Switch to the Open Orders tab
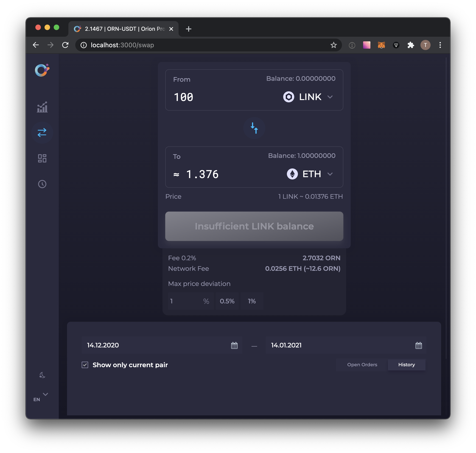The height and width of the screenshot is (453, 476). click(x=362, y=365)
